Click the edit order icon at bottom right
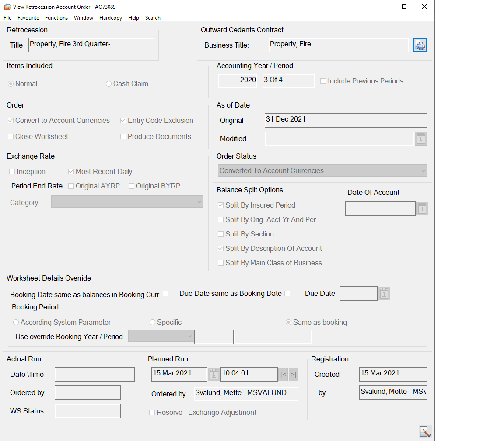Viewport: 504px width, 441px height. 425,431
